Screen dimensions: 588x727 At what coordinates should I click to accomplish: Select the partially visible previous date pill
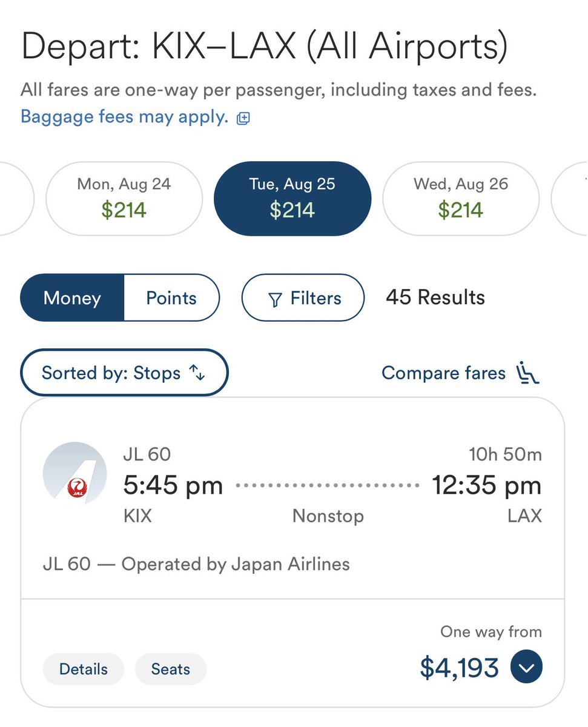pyautogui.click(x=16, y=198)
